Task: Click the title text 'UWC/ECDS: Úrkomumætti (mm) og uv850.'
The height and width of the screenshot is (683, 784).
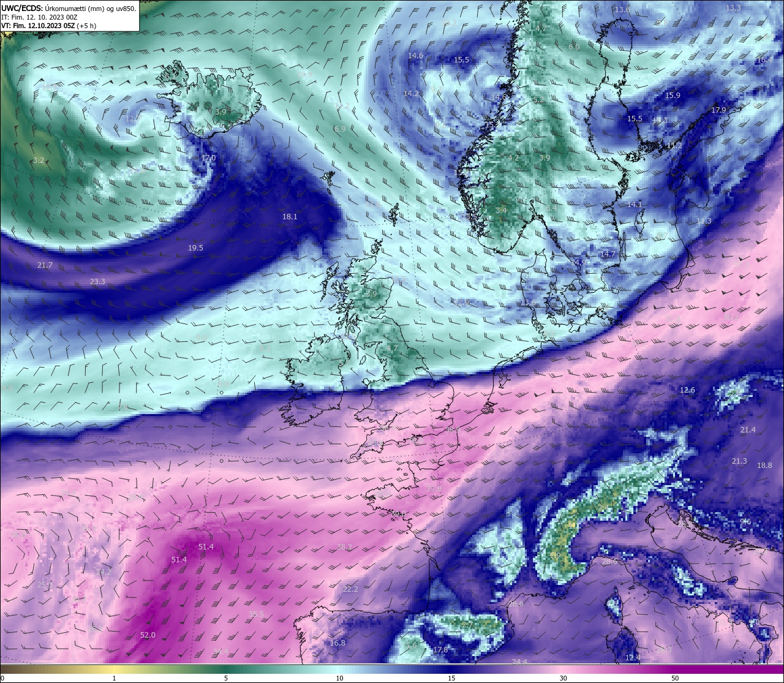Action: point(69,8)
